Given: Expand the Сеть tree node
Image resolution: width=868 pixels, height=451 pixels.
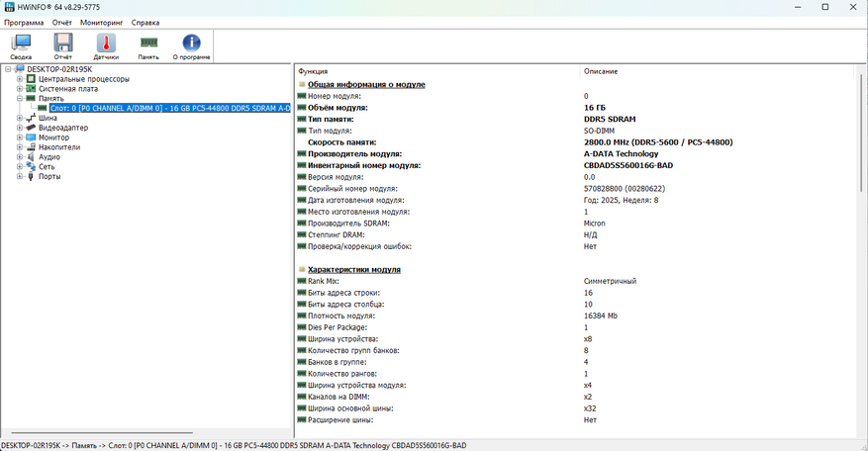Looking at the screenshot, I should pos(20,166).
